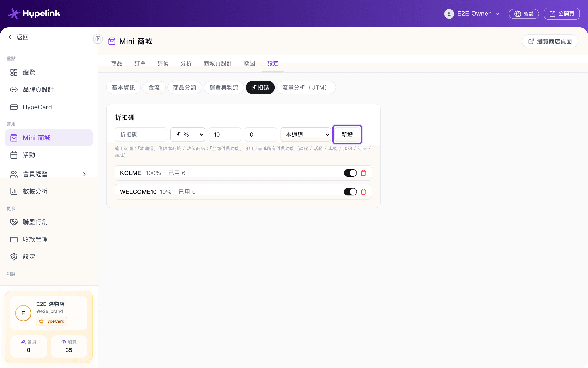Click the 瀏覽 count card

(69, 346)
